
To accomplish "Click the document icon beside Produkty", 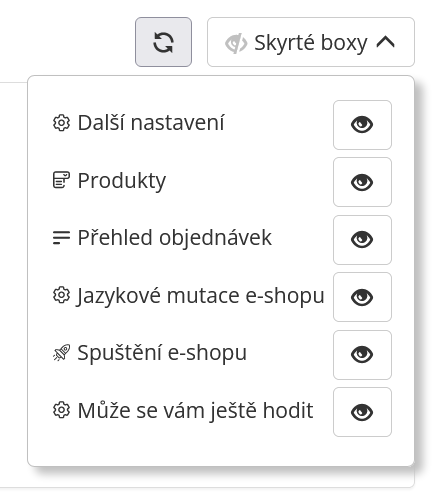I will (x=61, y=180).
